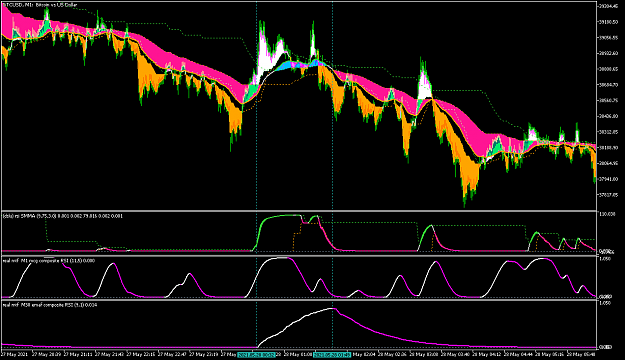The width and height of the screenshot is (625, 360).
Task: Select the M30 composite RSI indicator label
Action: point(50,305)
